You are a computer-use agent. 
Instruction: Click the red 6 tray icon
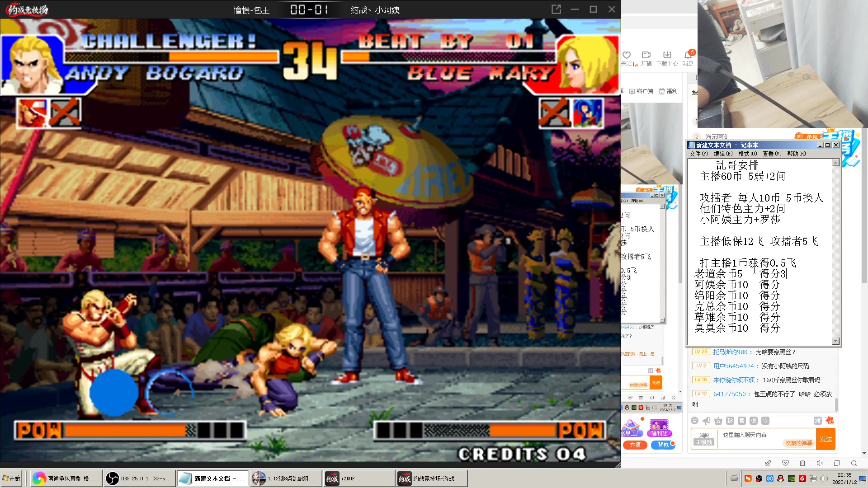click(x=802, y=478)
